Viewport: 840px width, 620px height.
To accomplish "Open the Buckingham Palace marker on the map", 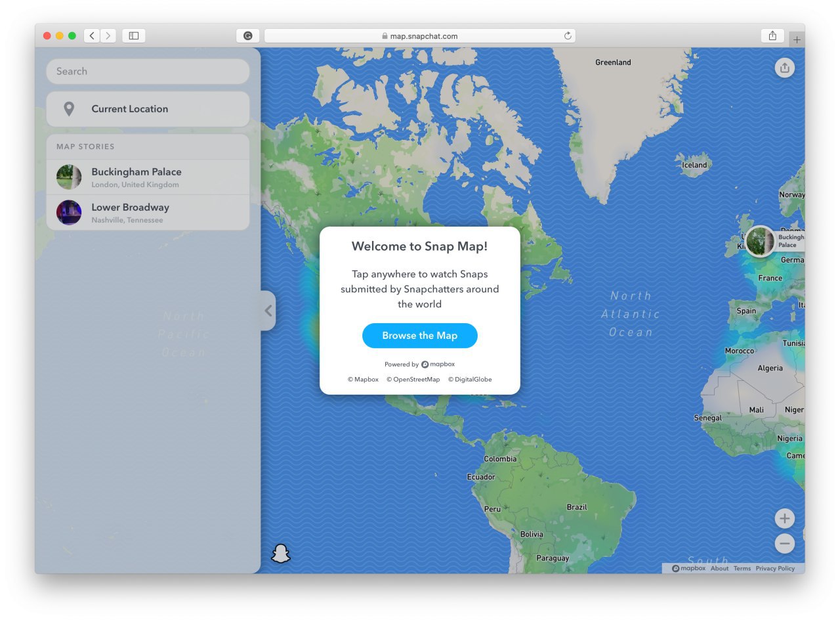I will pyautogui.click(x=760, y=241).
